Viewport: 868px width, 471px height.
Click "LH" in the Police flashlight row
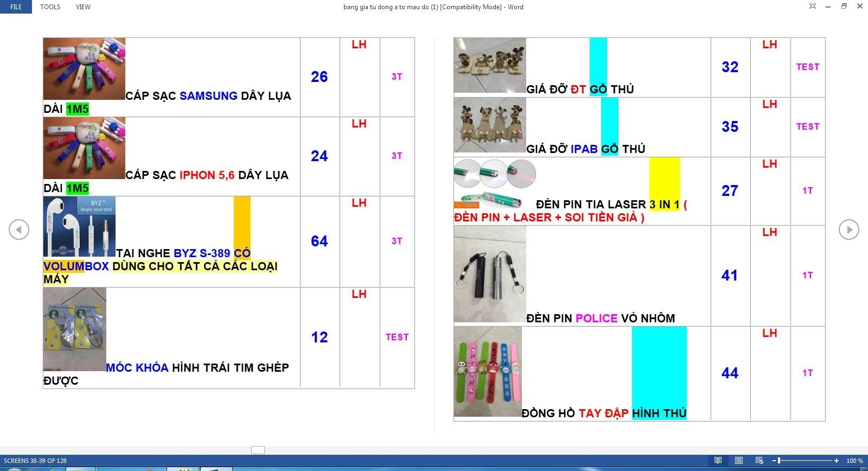pyautogui.click(x=770, y=233)
